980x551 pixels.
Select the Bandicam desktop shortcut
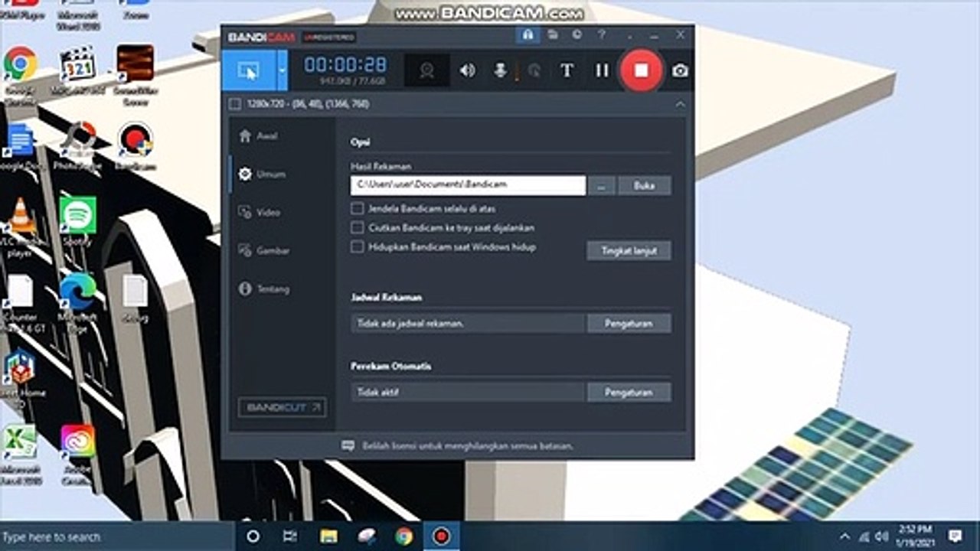pyautogui.click(x=136, y=146)
